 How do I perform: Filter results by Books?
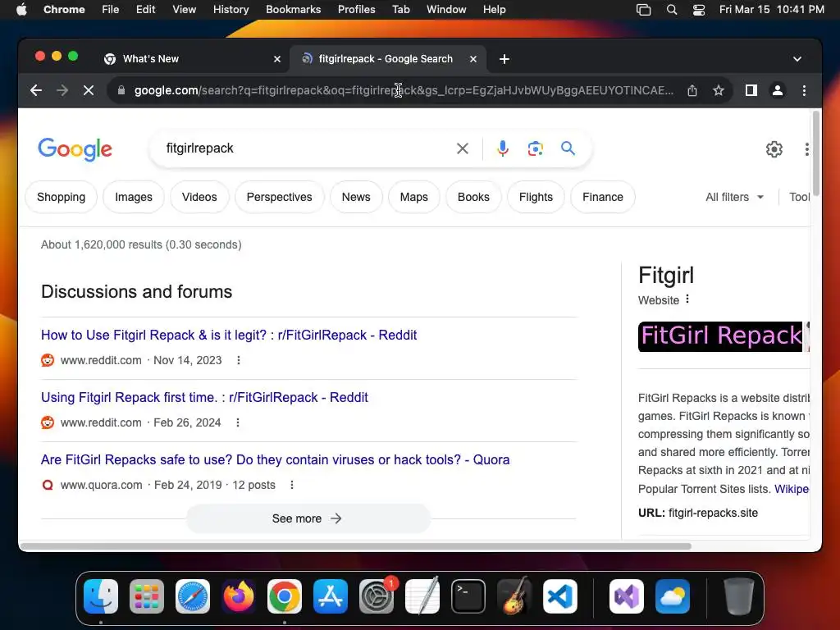[x=473, y=197]
